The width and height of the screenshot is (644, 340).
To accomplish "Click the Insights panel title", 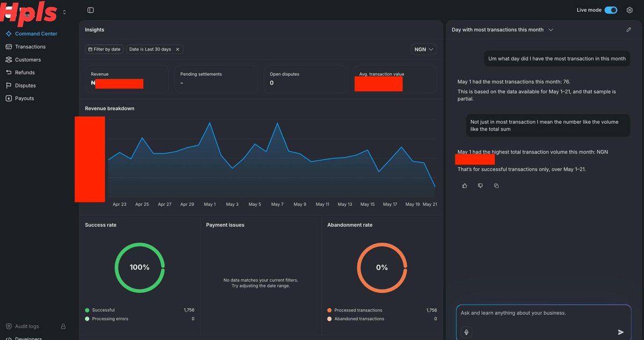I will (94, 30).
